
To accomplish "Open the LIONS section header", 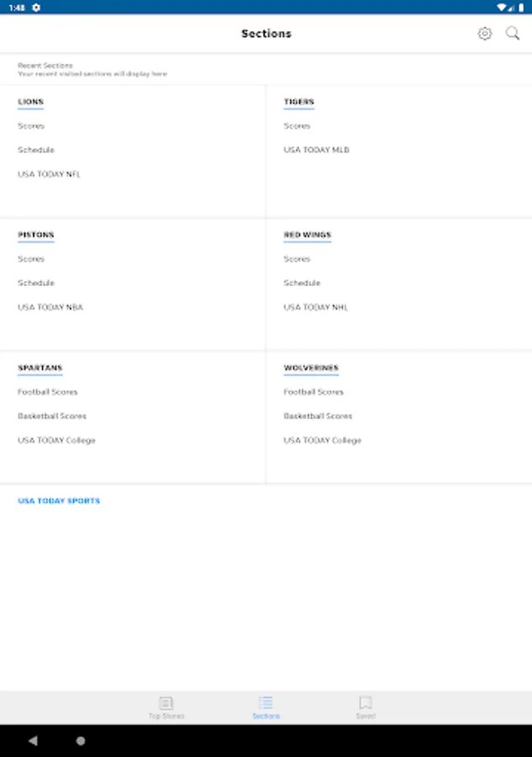I will click(x=31, y=102).
